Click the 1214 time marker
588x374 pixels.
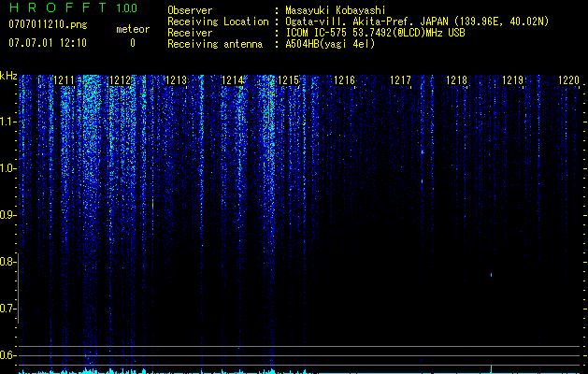[232, 80]
